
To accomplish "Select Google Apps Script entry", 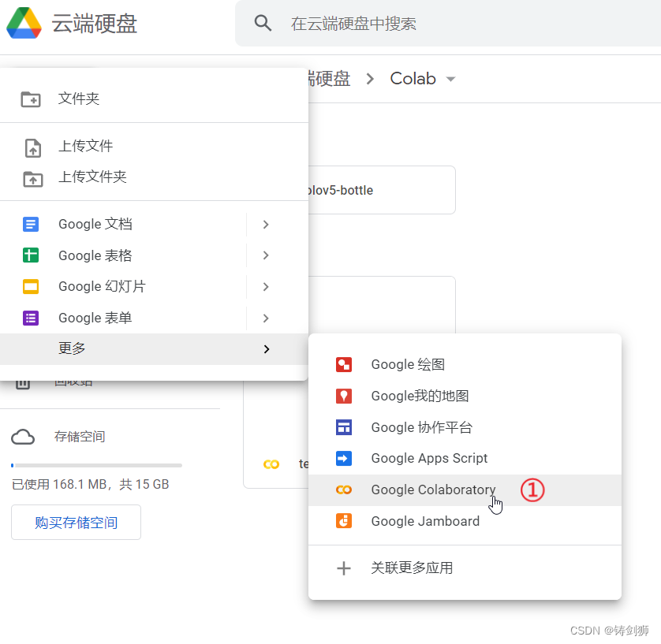I will tap(465, 458).
